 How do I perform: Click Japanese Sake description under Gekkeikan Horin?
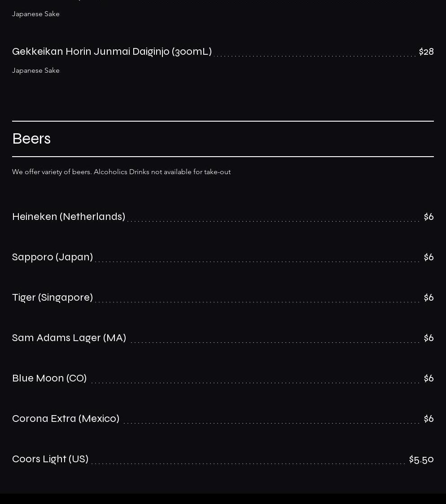[35, 70]
